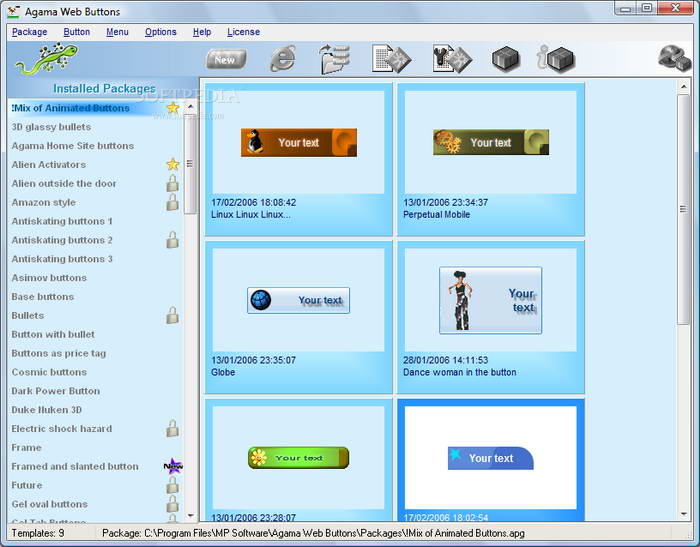Select Button with bullet package
The image size is (700, 547).
(53, 334)
